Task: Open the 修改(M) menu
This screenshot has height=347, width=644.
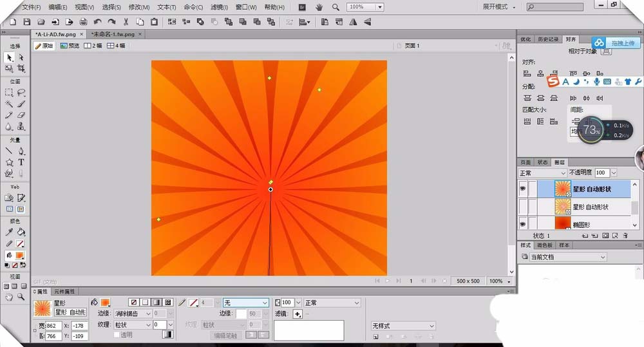Action: point(138,7)
